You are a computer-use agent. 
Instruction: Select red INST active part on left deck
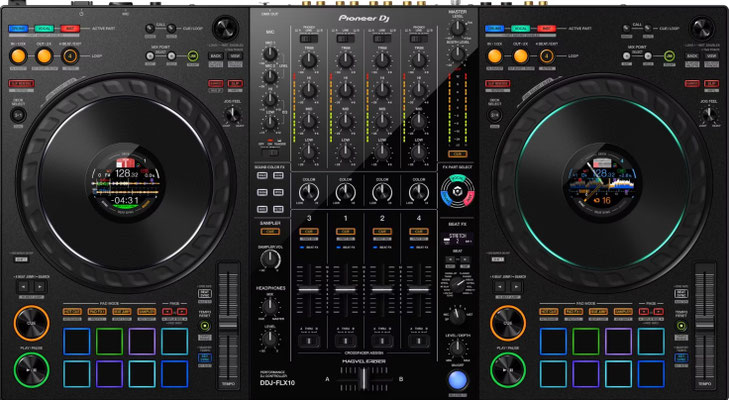point(70,29)
